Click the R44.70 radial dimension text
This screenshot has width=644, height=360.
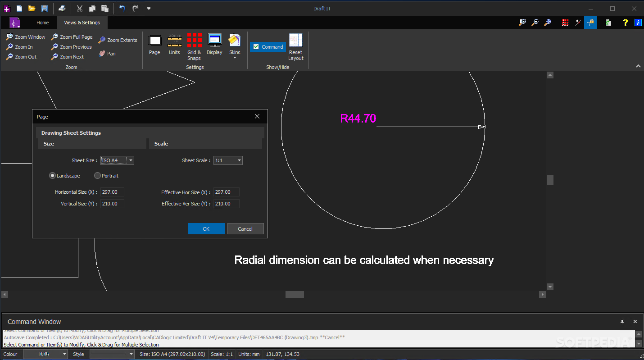[x=358, y=118]
